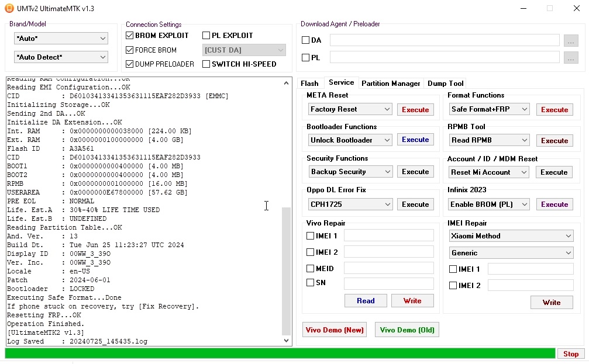Image resolution: width=589 pixels, height=364 pixels.
Task: Check Vivo Repair MEID checkbox
Action: click(310, 268)
